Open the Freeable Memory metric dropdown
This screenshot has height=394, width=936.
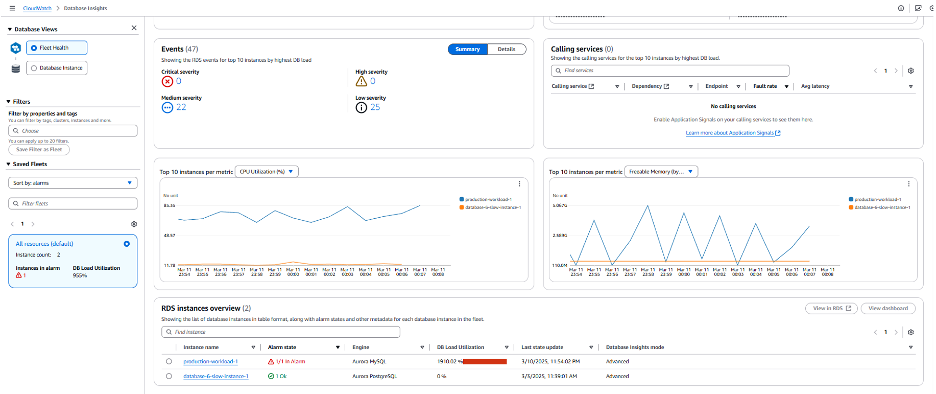pos(661,171)
